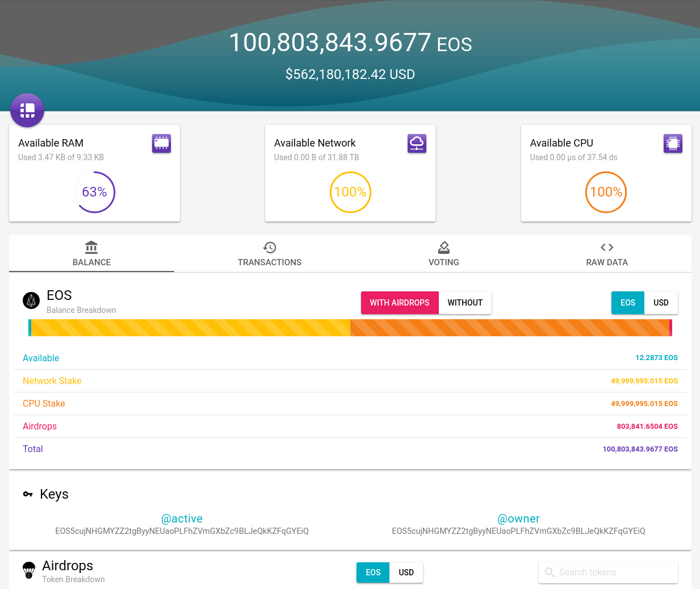Toggle balance breakdown currency to USD

coord(661,303)
